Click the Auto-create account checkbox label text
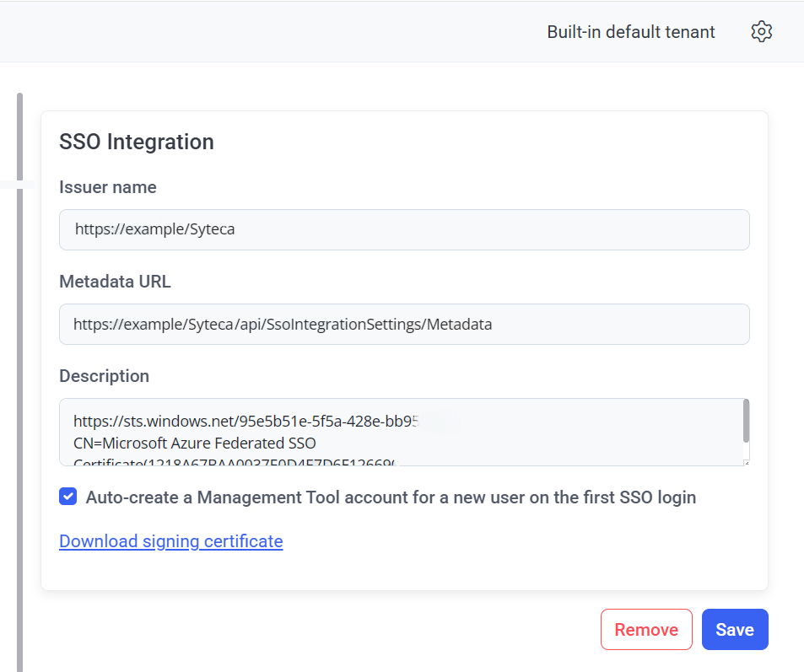This screenshot has width=804, height=672. [391, 497]
